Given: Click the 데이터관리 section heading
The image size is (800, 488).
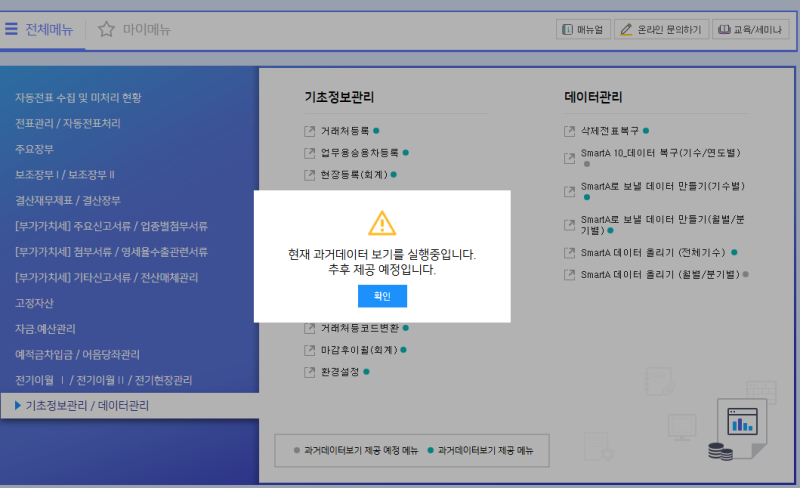Looking at the screenshot, I should (x=593, y=97).
